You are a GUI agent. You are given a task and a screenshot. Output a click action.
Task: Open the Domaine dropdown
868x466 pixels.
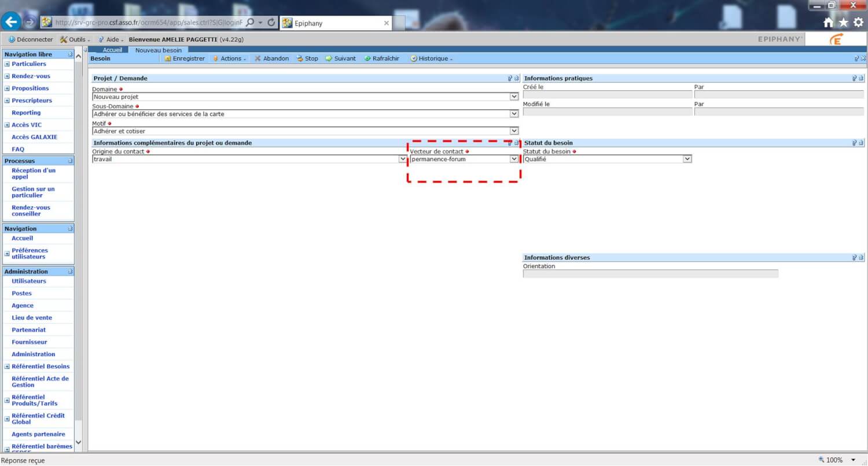tap(514, 97)
